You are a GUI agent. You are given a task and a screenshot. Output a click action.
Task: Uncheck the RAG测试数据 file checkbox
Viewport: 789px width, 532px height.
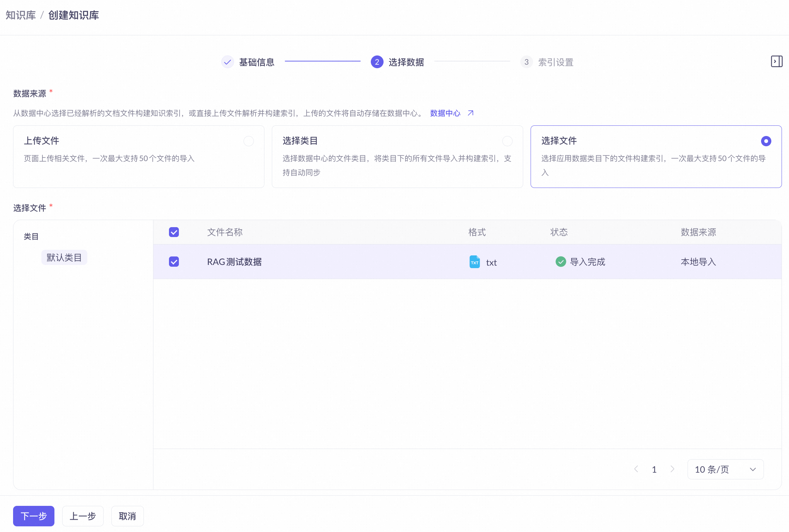[x=174, y=262]
